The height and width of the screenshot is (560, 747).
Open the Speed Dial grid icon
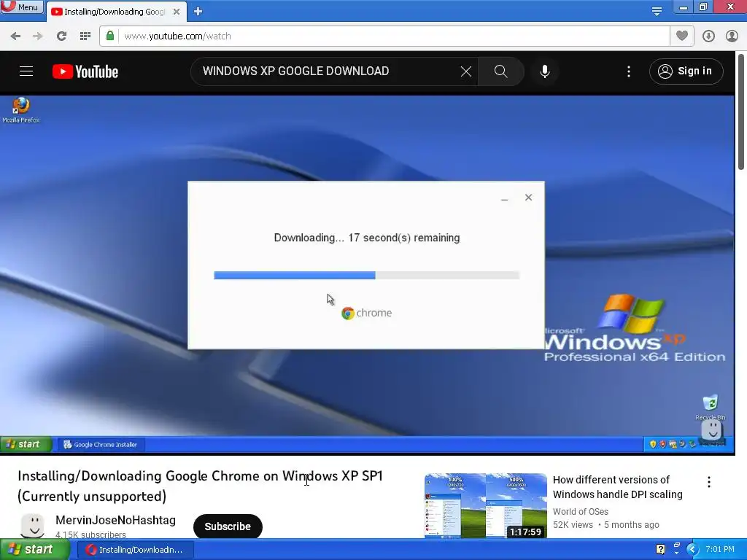(85, 36)
